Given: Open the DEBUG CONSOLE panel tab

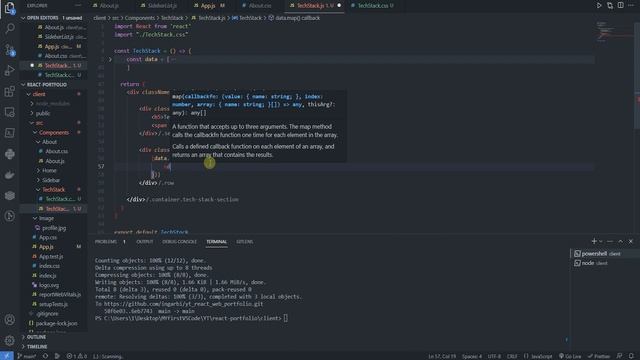Looking at the screenshot, I should point(179,242).
